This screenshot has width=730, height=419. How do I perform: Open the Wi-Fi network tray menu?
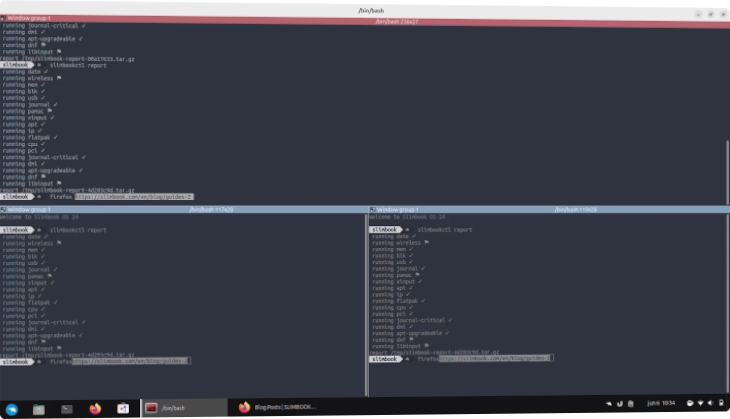click(700, 403)
